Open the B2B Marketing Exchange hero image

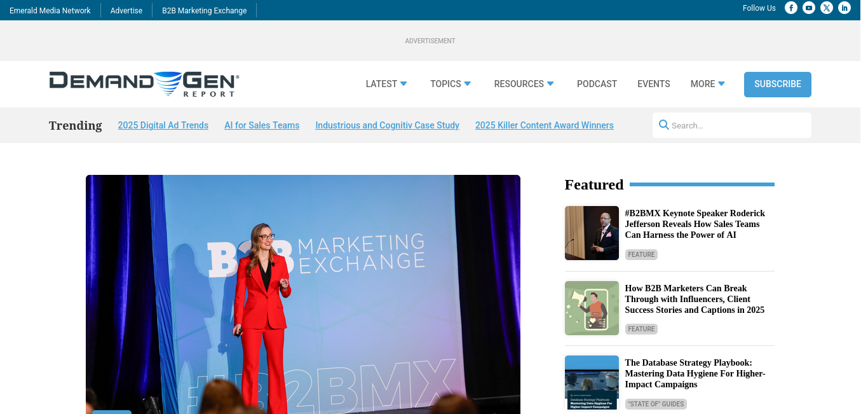pyautogui.click(x=303, y=294)
